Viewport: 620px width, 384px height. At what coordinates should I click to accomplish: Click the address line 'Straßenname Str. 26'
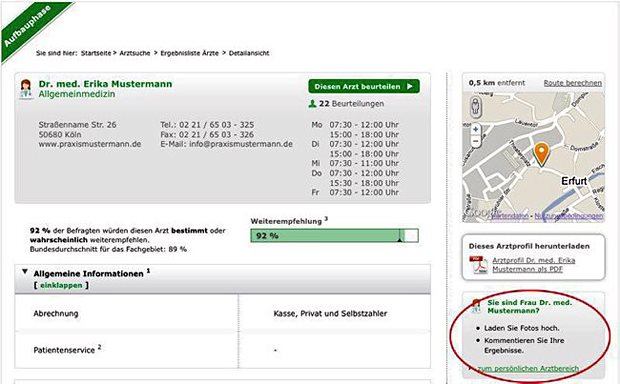(78, 125)
